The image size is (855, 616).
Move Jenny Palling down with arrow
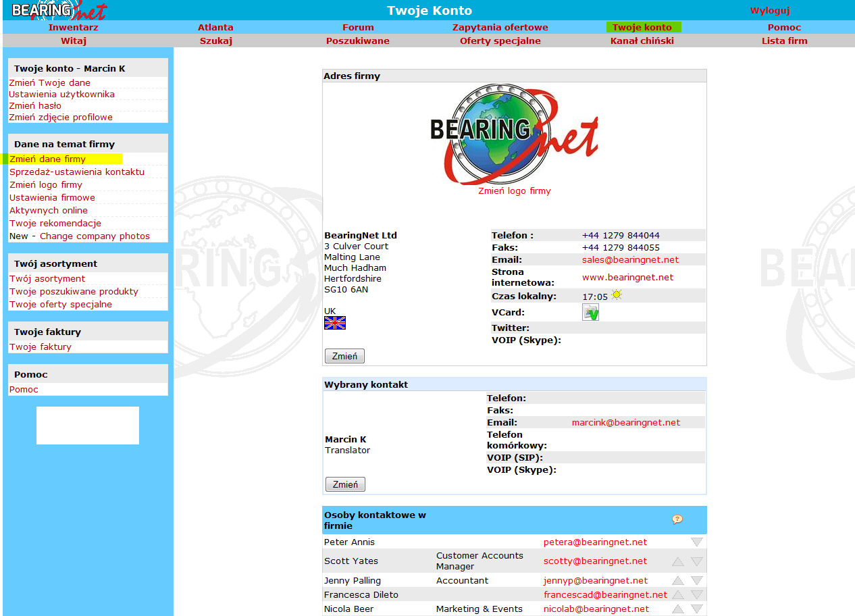(697, 581)
